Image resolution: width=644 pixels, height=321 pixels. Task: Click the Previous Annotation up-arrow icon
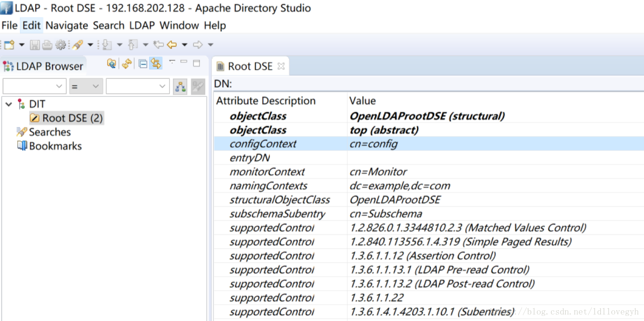133,45
